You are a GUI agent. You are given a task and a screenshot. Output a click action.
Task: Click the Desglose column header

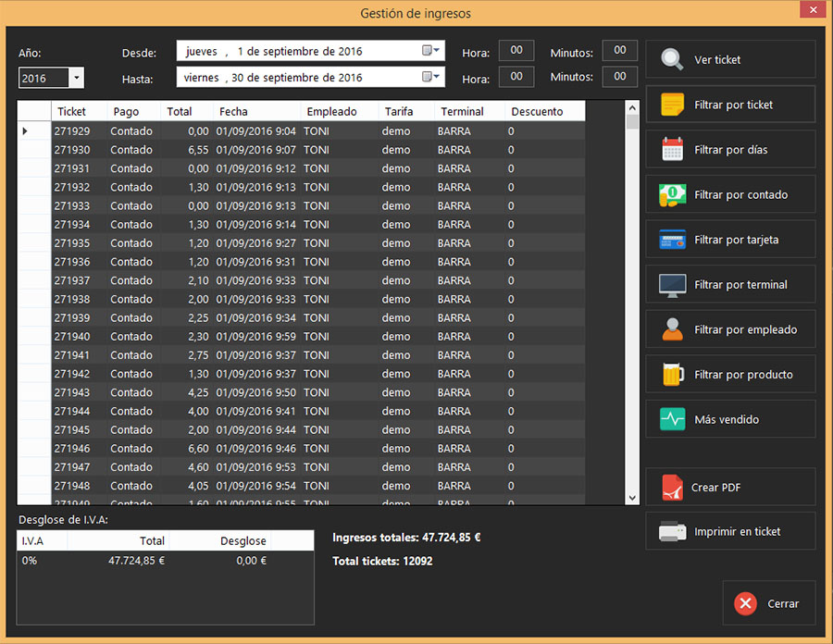220,540
